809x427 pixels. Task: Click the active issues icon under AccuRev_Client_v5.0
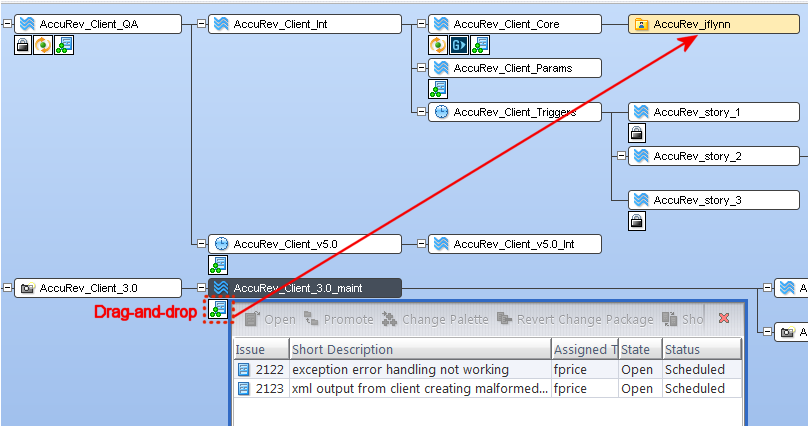pyautogui.click(x=218, y=265)
